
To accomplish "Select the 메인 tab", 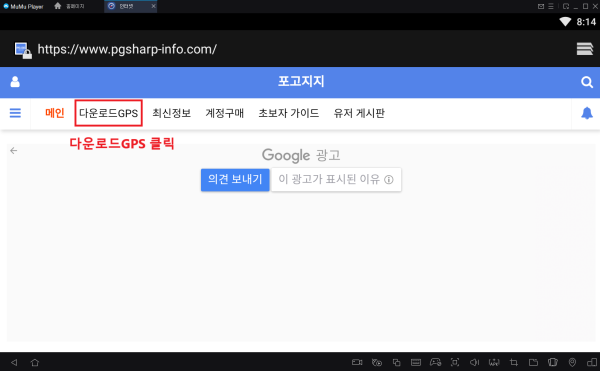I will [x=55, y=113].
